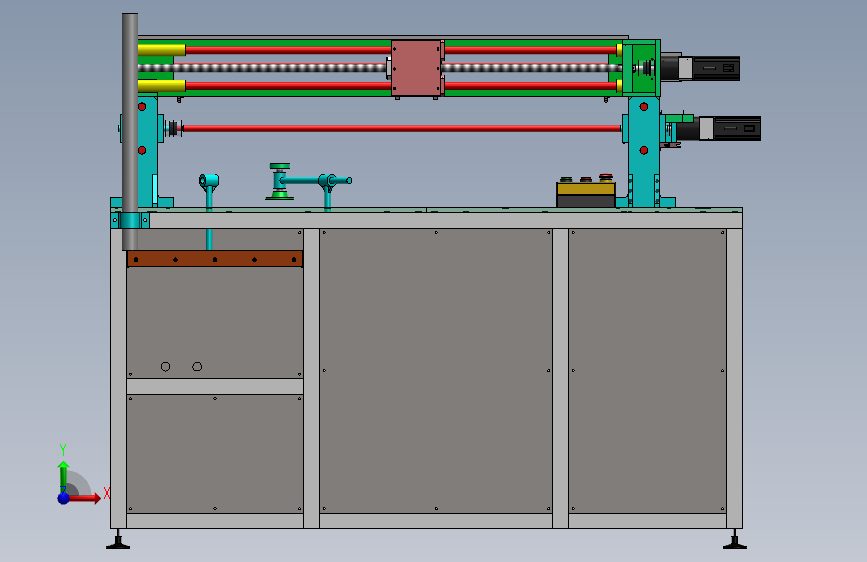Click the top yellow sleeve on left
Viewport: 867px width, 562px height.
pyautogui.click(x=161, y=50)
